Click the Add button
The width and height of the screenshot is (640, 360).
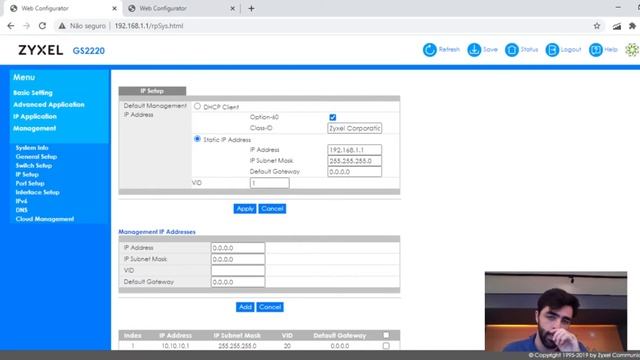(245, 307)
